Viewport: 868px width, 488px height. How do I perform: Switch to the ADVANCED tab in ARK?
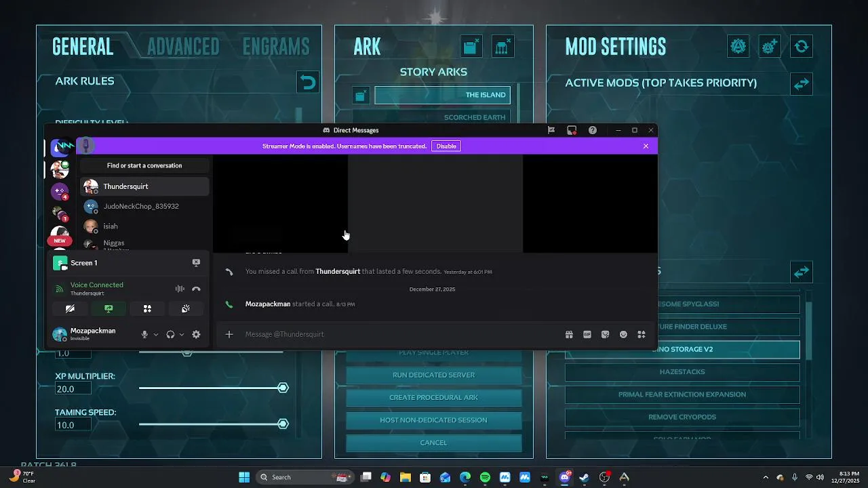(x=183, y=46)
